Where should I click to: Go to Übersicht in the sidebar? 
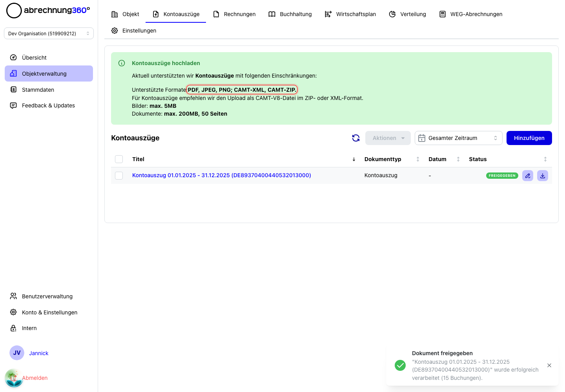click(49, 58)
